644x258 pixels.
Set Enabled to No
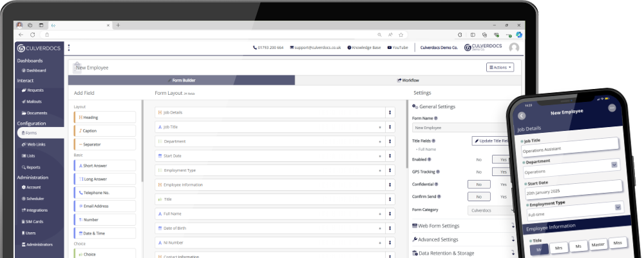[x=479, y=160]
